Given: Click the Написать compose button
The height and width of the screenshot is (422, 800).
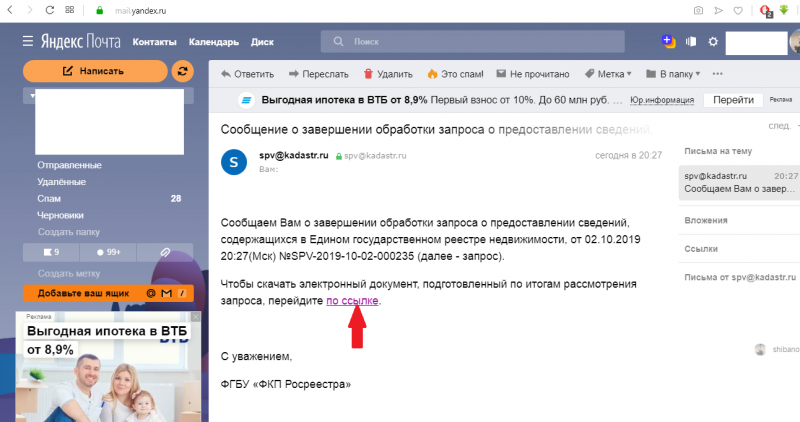Looking at the screenshot, I should click(93, 71).
